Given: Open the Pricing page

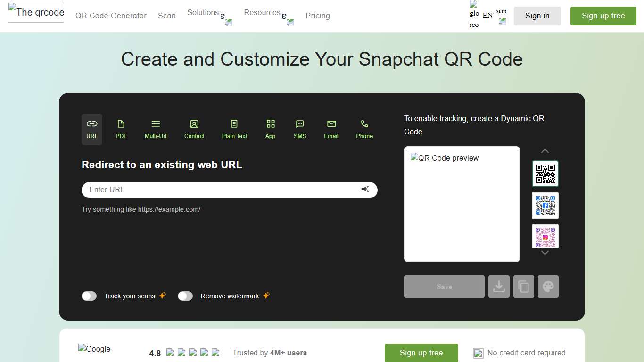Looking at the screenshot, I should [x=317, y=16].
